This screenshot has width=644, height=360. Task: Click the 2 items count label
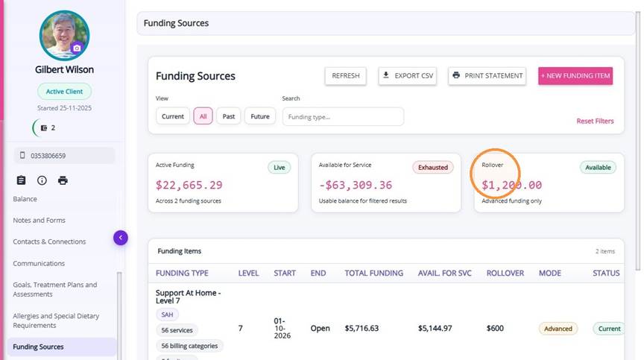point(605,251)
